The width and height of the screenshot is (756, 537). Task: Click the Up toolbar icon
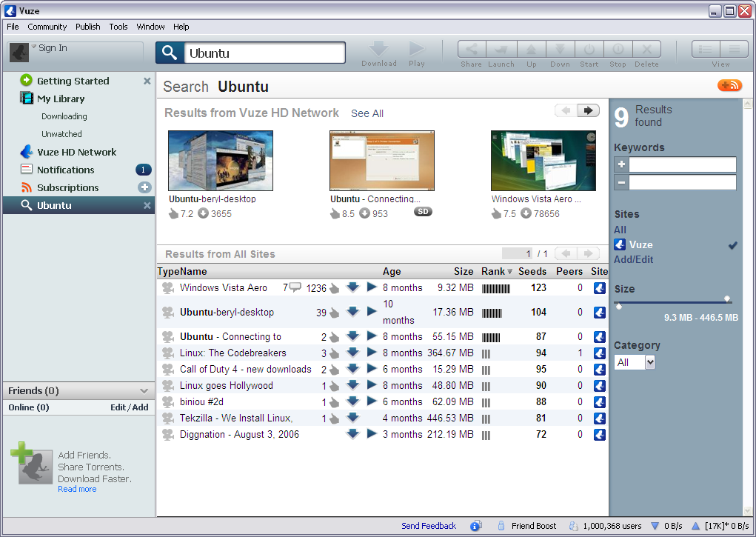[532, 49]
